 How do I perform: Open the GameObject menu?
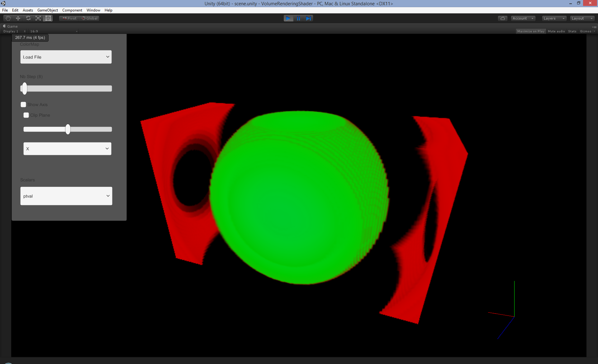pos(48,10)
